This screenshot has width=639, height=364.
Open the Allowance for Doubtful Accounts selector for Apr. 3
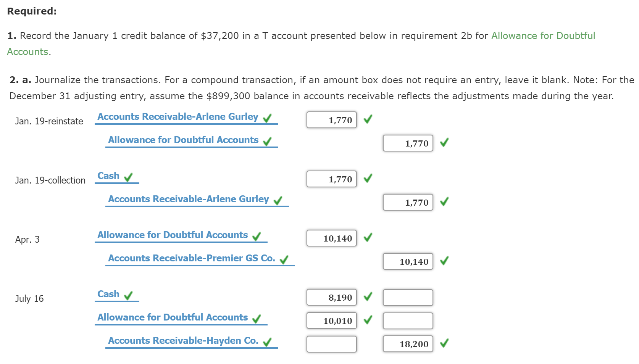point(172,235)
